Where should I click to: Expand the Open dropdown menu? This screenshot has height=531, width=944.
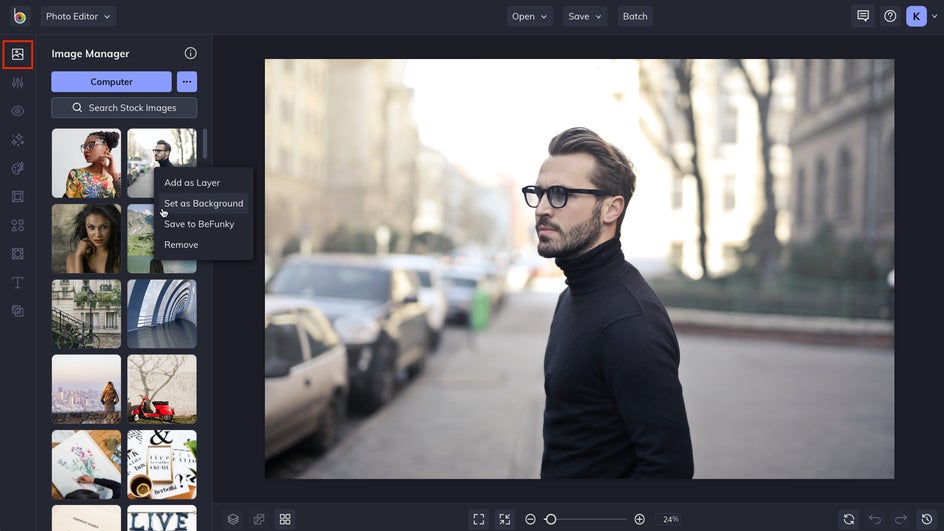[x=529, y=16]
